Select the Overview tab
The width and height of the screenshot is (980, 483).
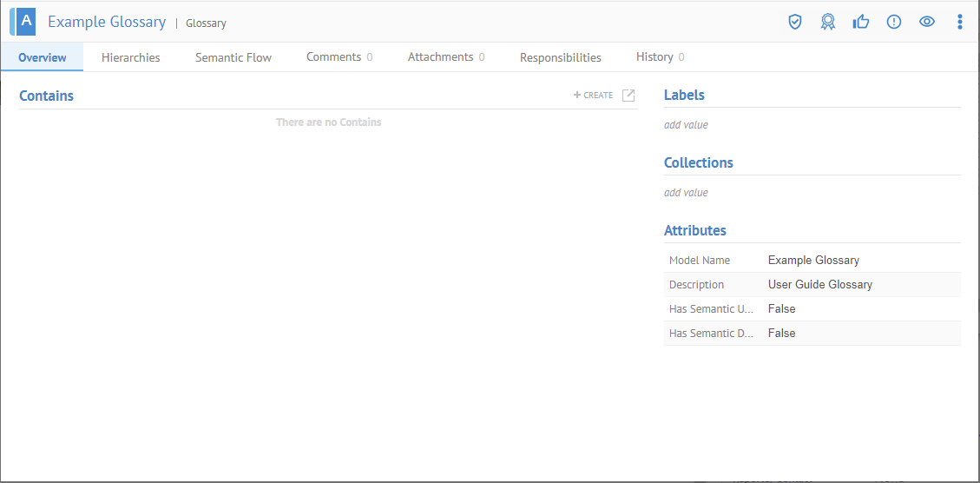click(x=42, y=57)
